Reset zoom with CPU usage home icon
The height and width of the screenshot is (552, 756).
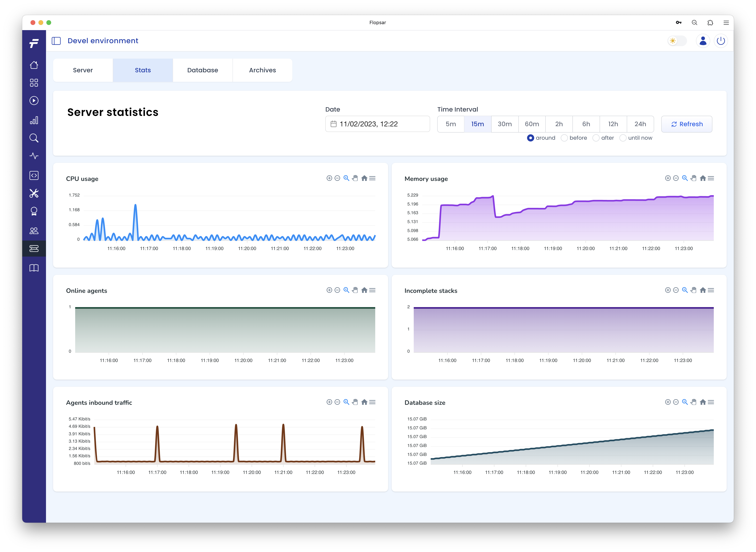[364, 179]
